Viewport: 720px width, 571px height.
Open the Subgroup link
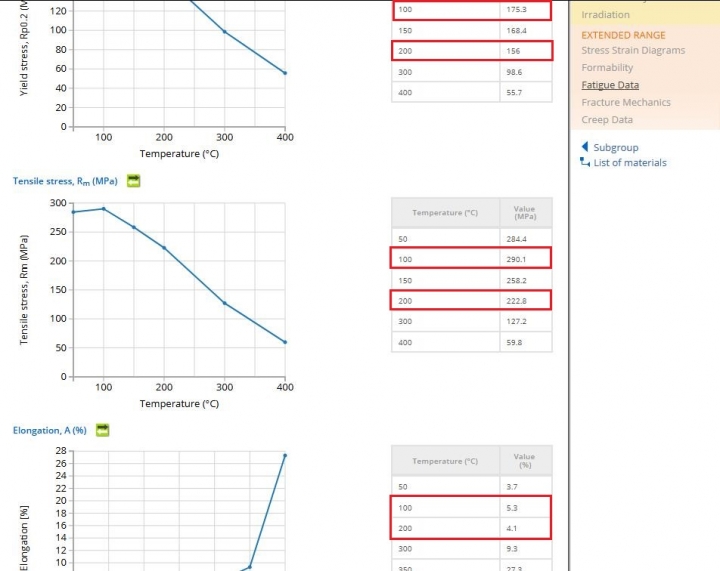[616, 147]
